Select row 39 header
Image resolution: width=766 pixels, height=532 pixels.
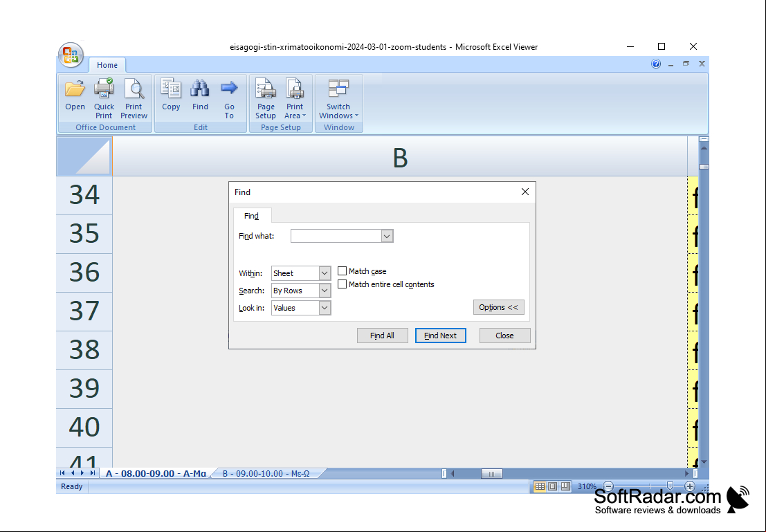coord(84,389)
